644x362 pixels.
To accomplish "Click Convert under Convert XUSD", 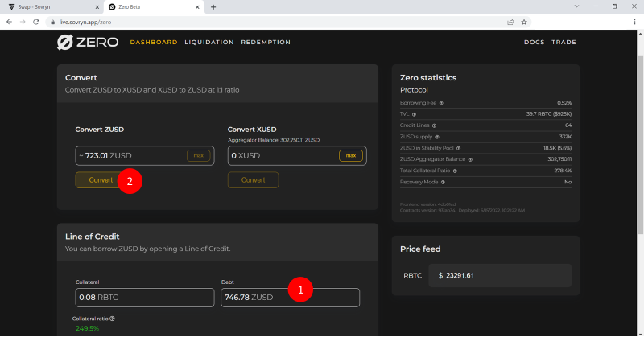I will coord(253,179).
